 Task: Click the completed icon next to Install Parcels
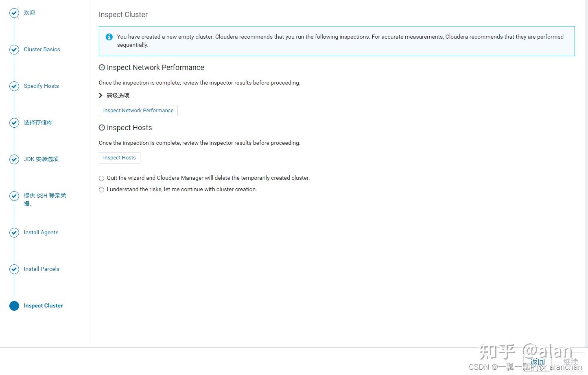14,269
